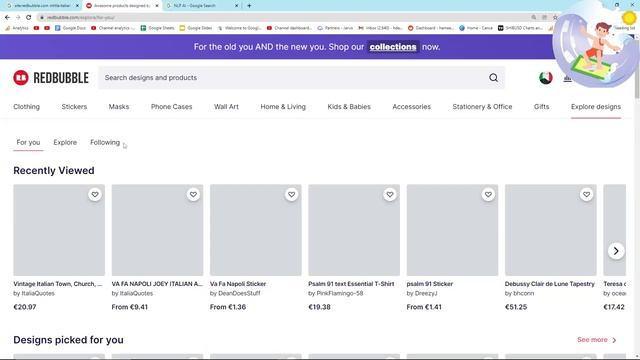Click the bookmark star icon in address bar
This screenshot has width=640, height=360.
[x=555, y=18]
